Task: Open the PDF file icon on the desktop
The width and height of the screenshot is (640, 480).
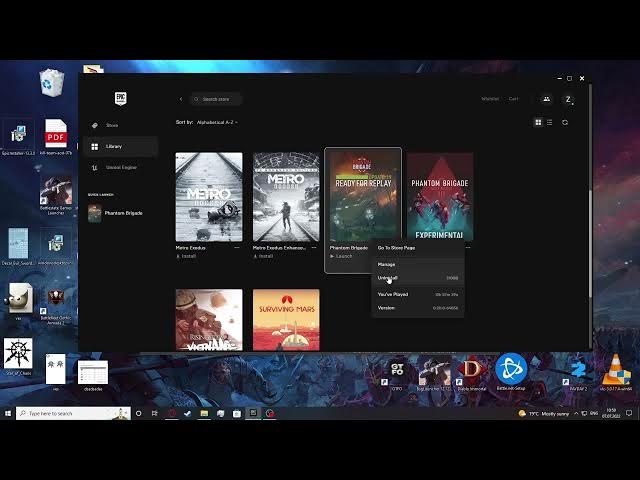Action: 56,137
